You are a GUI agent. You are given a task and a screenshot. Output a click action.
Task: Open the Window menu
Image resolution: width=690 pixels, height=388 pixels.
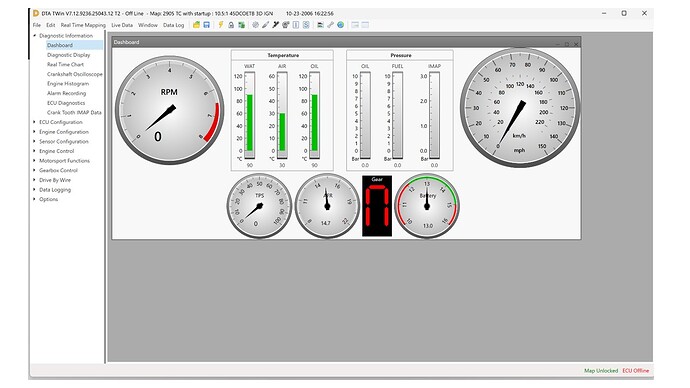tap(148, 25)
